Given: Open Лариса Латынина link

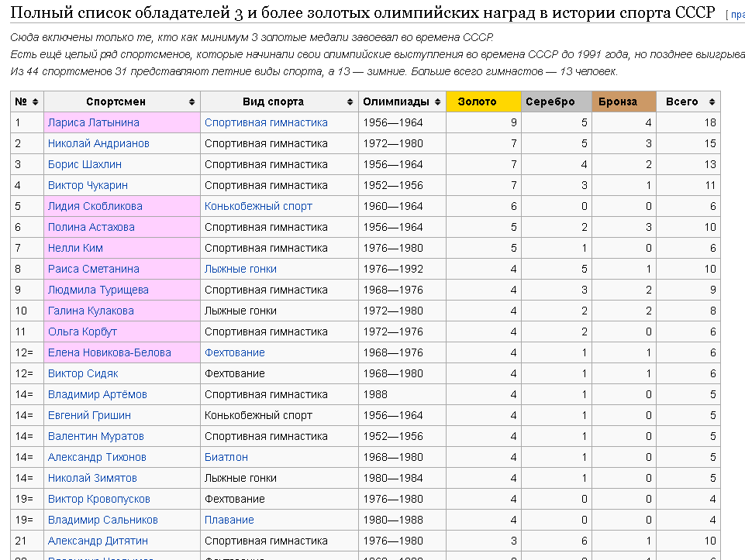Looking at the screenshot, I should 94,122.
